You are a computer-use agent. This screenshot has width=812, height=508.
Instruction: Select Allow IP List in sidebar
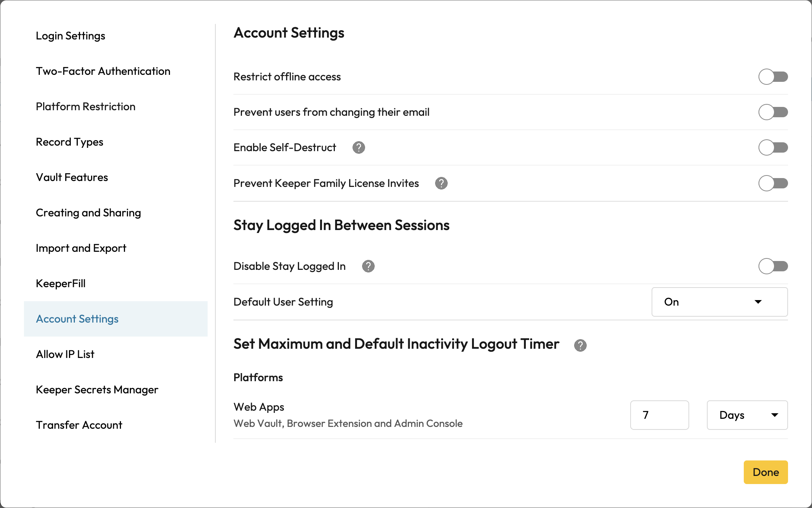(x=65, y=354)
